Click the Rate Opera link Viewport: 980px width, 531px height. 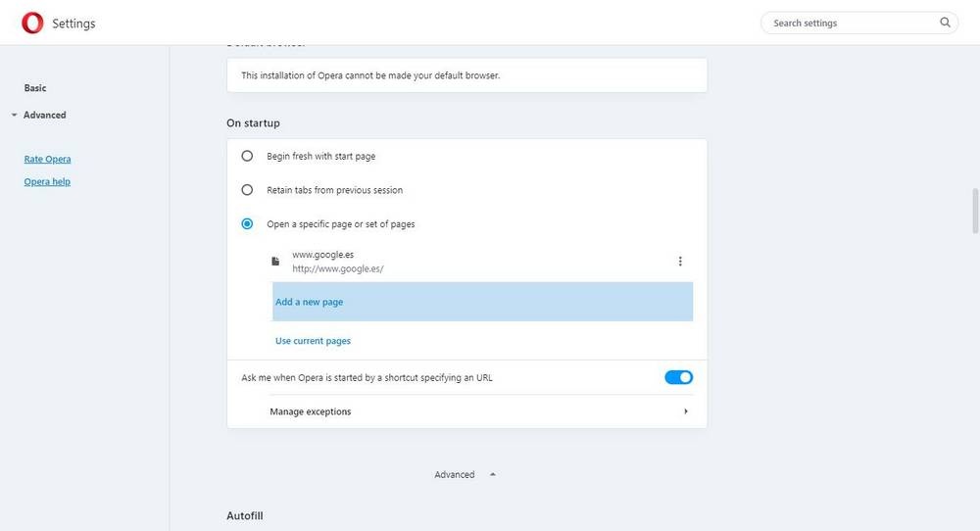47,159
